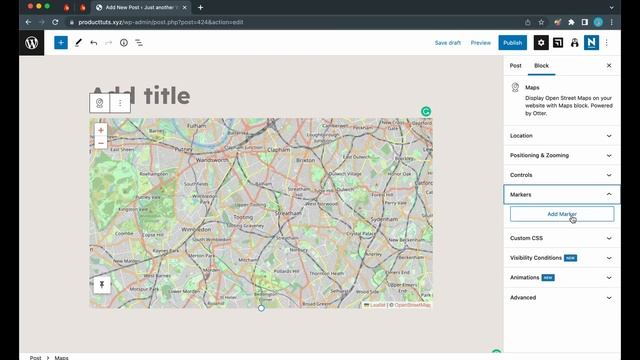The image size is (640, 360).
Task: Bookmark this page with the star icon
Action: point(541,22)
